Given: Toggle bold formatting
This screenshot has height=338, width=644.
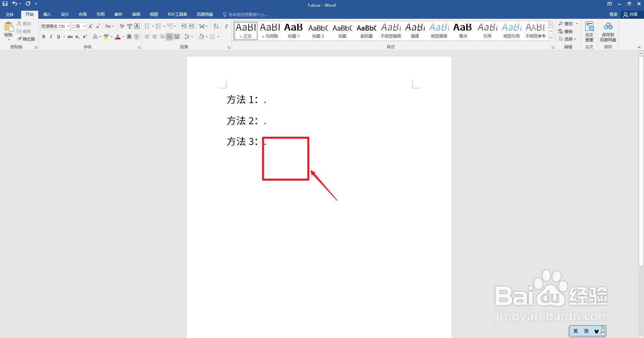Looking at the screenshot, I should click(x=44, y=37).
